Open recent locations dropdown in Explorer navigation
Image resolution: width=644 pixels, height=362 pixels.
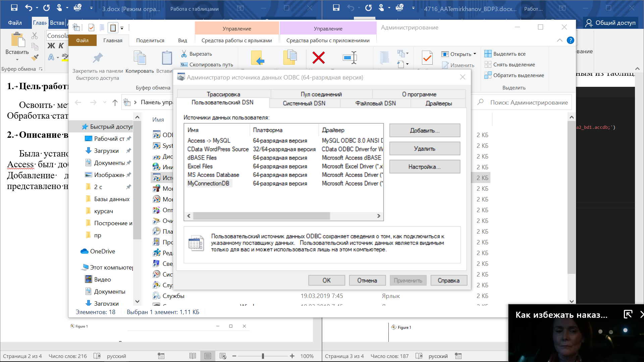click(105, 103)
